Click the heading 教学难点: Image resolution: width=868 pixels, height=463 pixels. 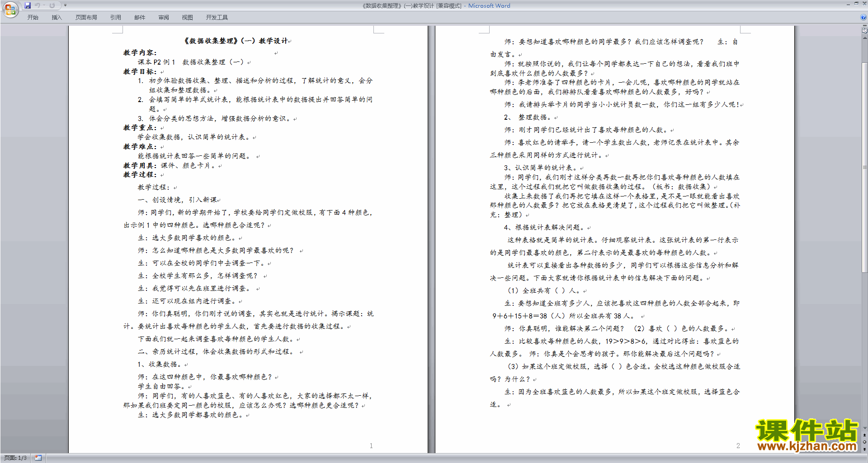click(x=140, y=147)
